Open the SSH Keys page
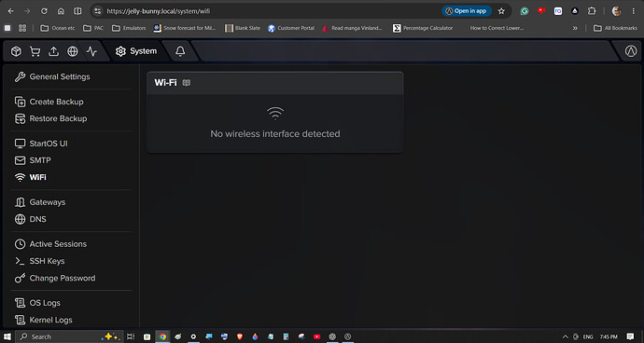This screenshot has width=644, height=343. pos(39,261)
